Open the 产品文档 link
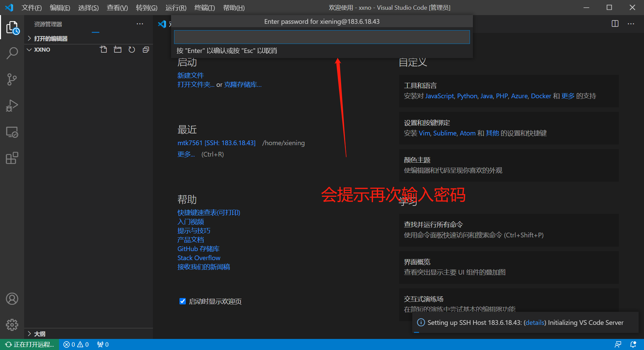 (x=191, y=240)
